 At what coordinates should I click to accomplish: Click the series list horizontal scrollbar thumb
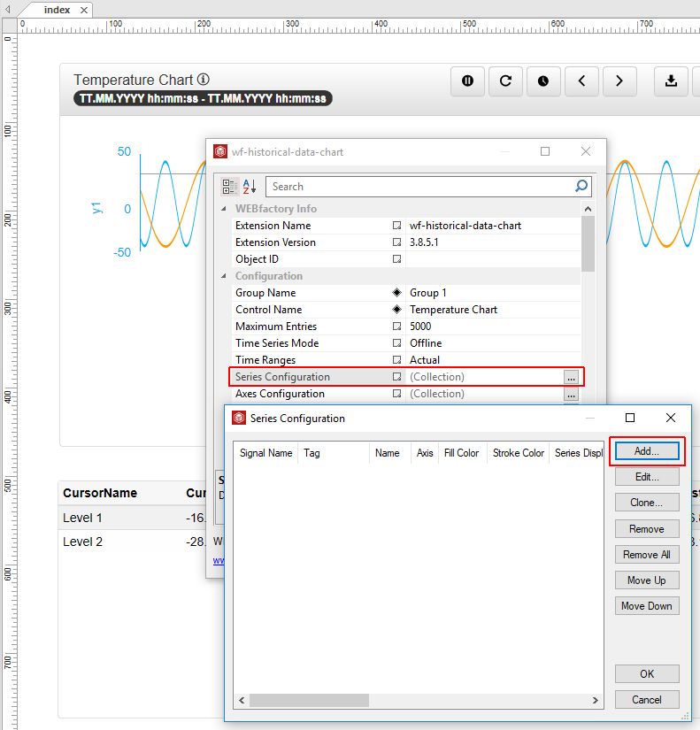pyautogui.click(x=309, y=700)
